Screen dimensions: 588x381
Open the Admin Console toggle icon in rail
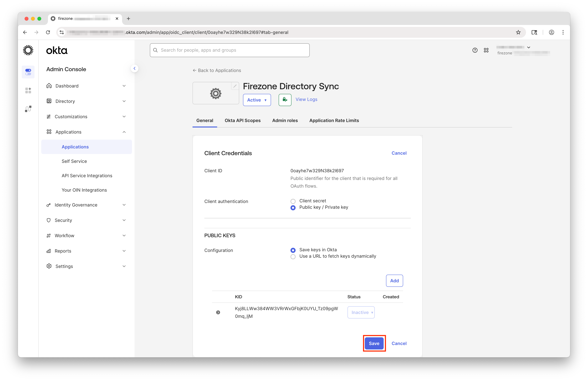pos(28,72)
